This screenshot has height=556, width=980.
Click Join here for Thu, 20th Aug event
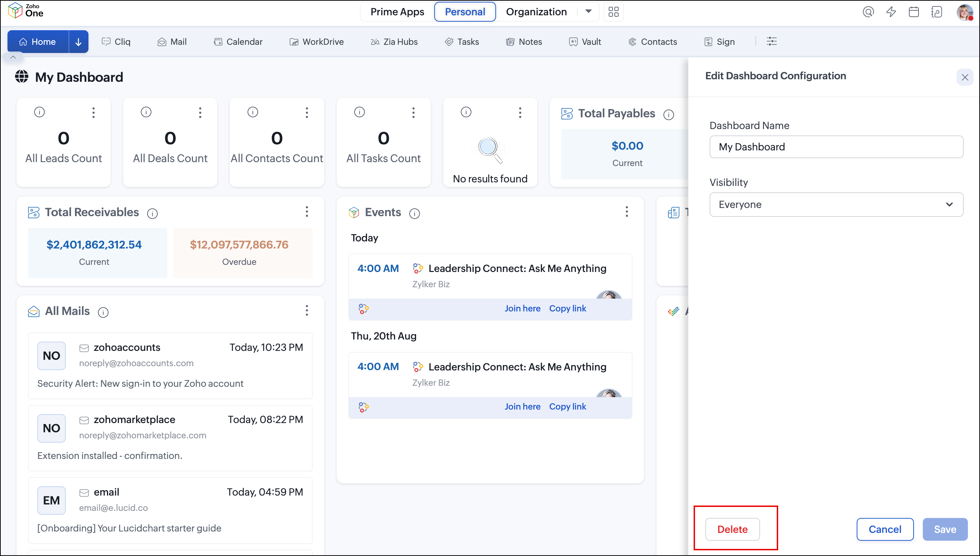coord(522,407)
